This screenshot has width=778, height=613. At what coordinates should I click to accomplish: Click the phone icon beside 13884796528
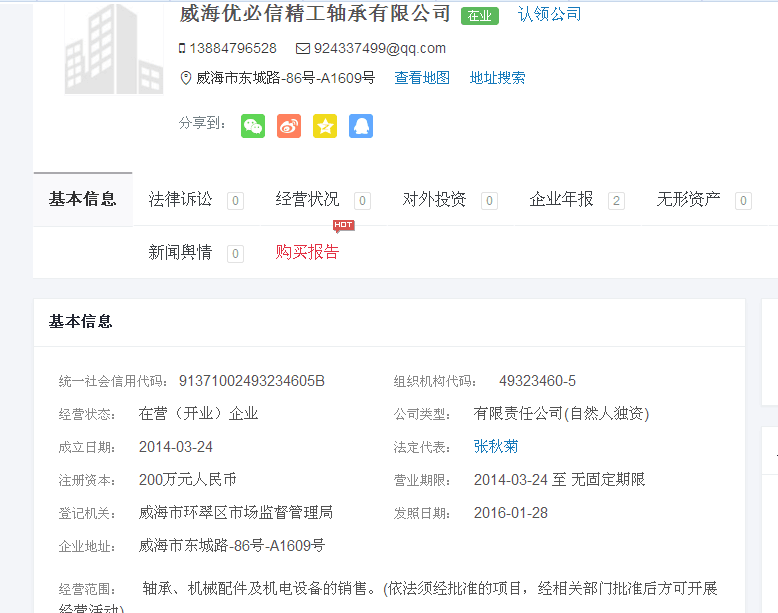pos(182,48)
